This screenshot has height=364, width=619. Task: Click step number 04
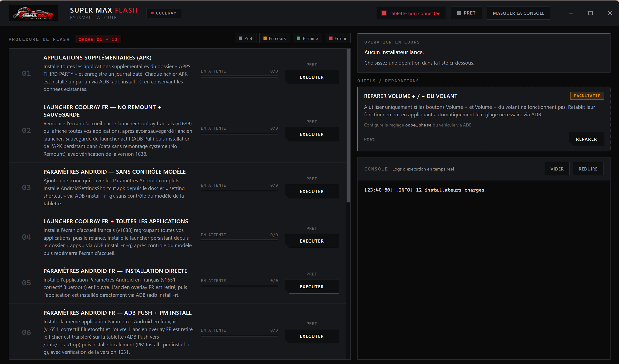coord(26,237)
